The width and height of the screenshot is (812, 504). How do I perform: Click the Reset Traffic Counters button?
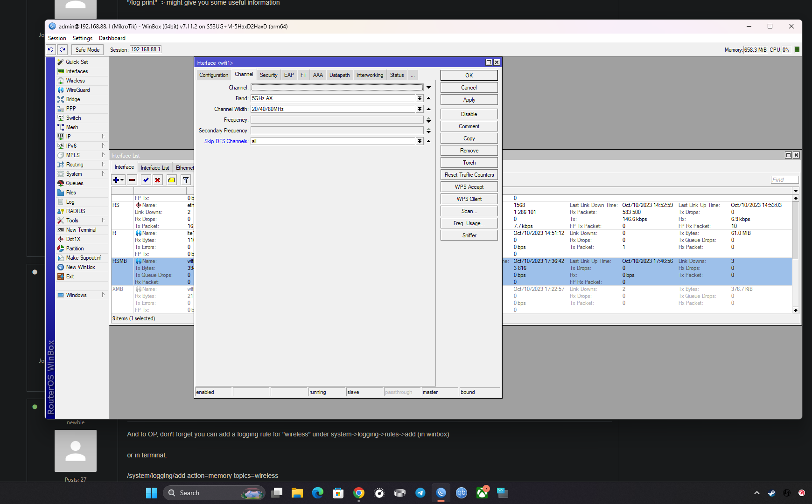click(469, 175)
